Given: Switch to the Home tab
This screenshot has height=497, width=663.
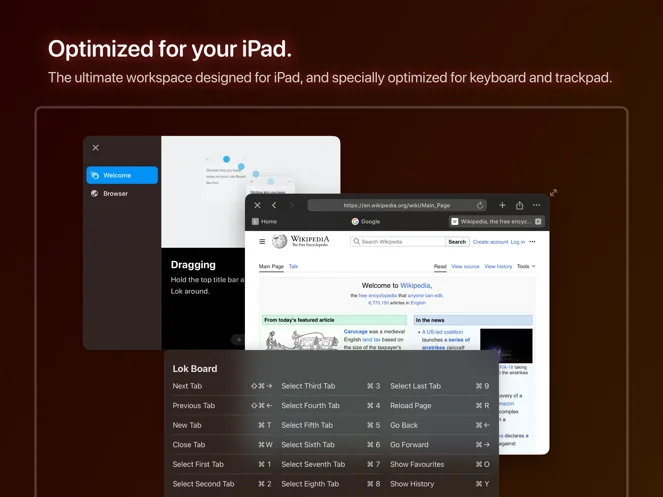Looking at the screenshot, I should tap(265, 222).
